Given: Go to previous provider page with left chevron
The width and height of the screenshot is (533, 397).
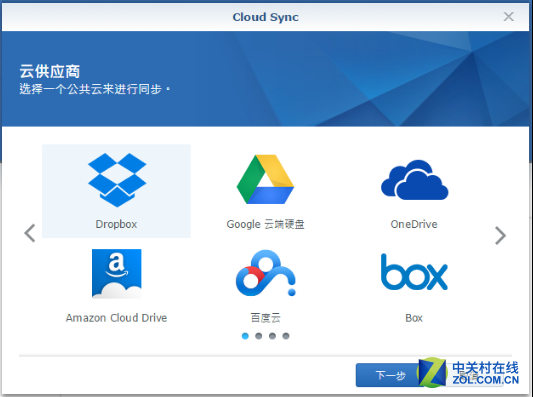Looking at the screenshot, I should coord(30,233).
